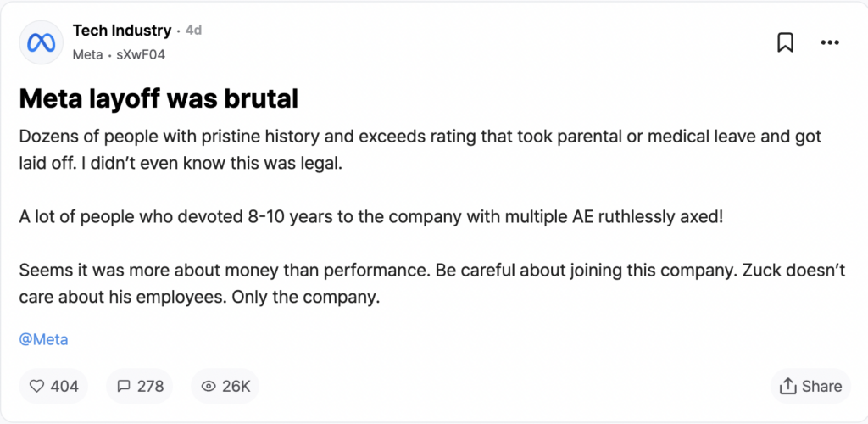Image resolution: width=868 pixels, height=424 pixels.
Task: Click the eye views icon
Action: pos(208,386)
